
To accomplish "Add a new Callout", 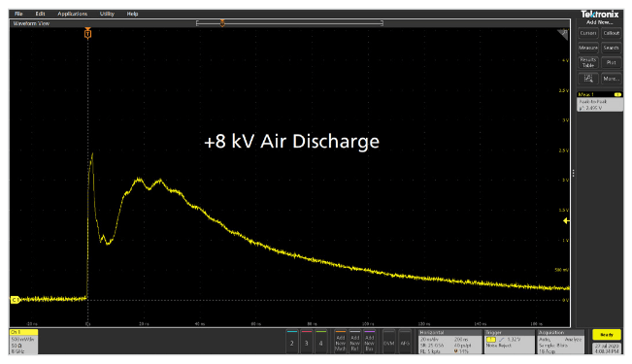I will (612, 33).
